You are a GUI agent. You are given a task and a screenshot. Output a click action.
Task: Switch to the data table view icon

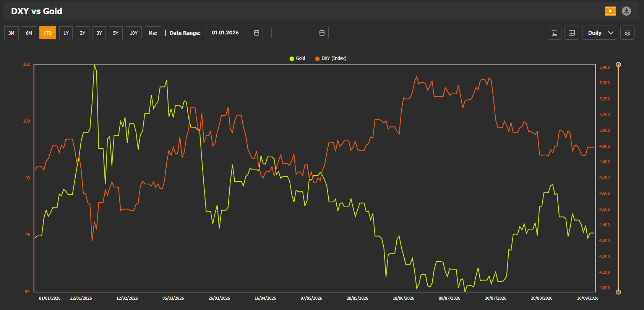coord(572,33)
